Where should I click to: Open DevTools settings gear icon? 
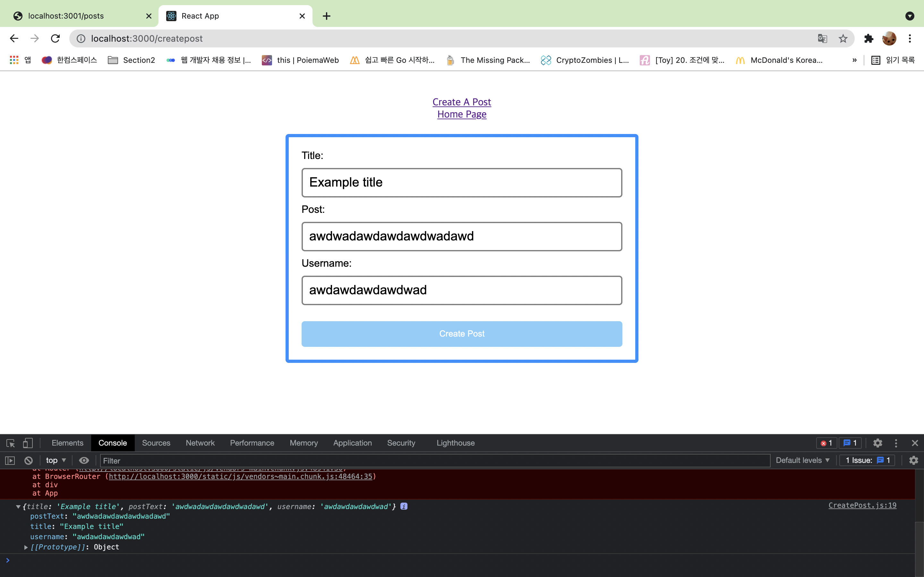tap(877, 443)
